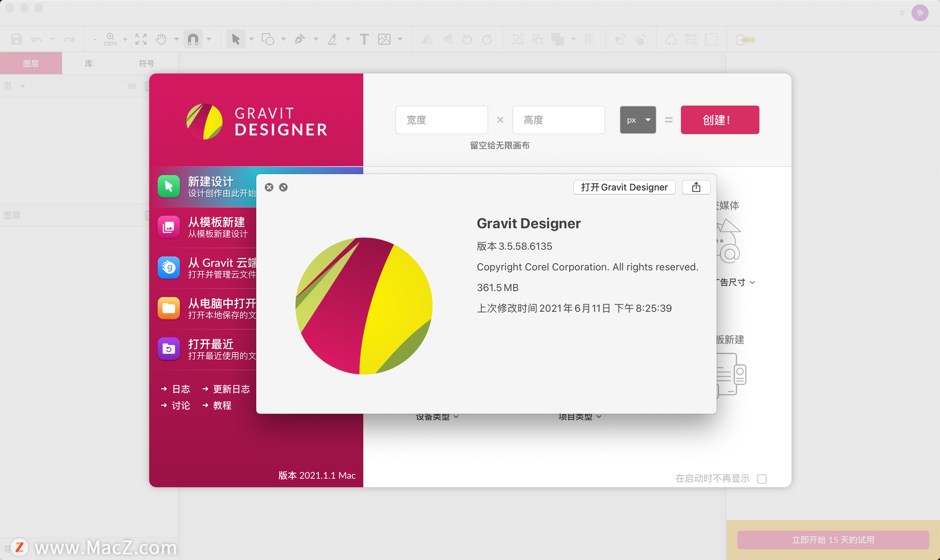
Task: Click the group objects icon
Action: (517, 39)
